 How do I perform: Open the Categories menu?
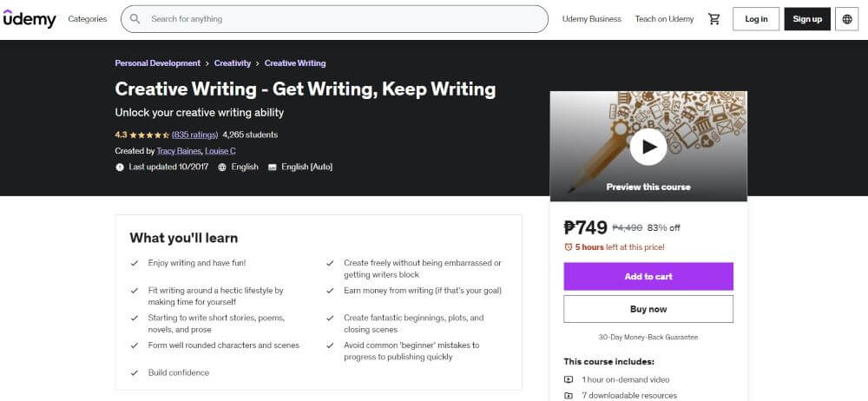tap(88, 19)
